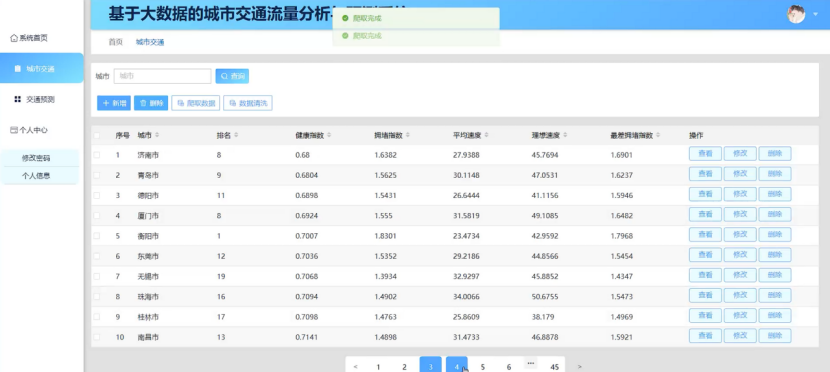Sort by the 最差拥堵指数 column sort arrows

point(658,135)
